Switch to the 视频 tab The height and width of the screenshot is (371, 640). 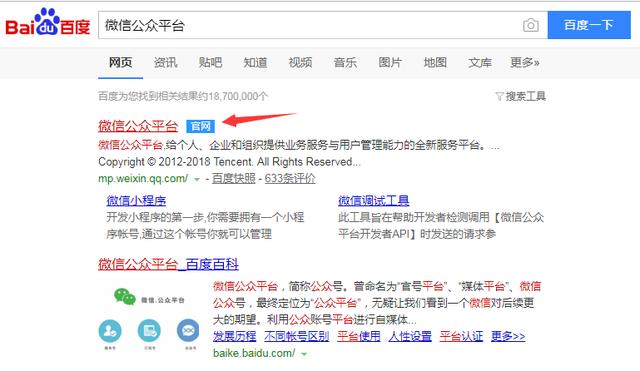point(300,62)
